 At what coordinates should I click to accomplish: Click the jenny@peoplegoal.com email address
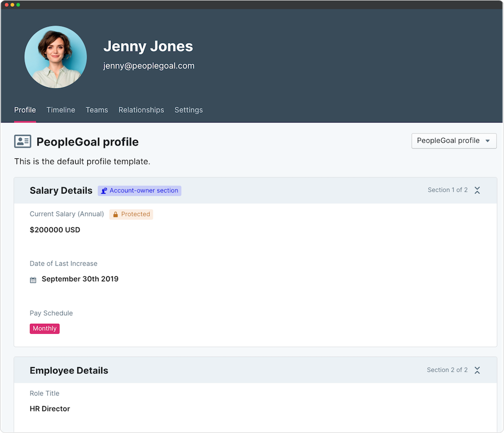148,65
